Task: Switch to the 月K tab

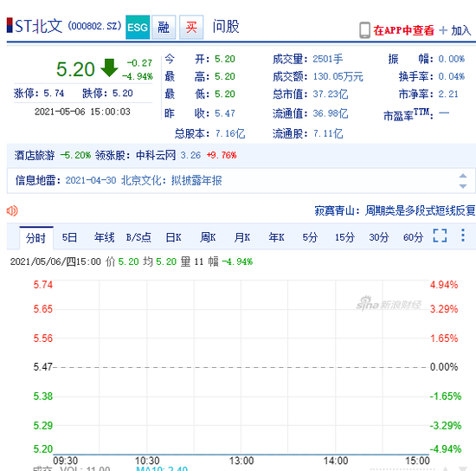Action: pyautogui.click(x=242, y=237)
